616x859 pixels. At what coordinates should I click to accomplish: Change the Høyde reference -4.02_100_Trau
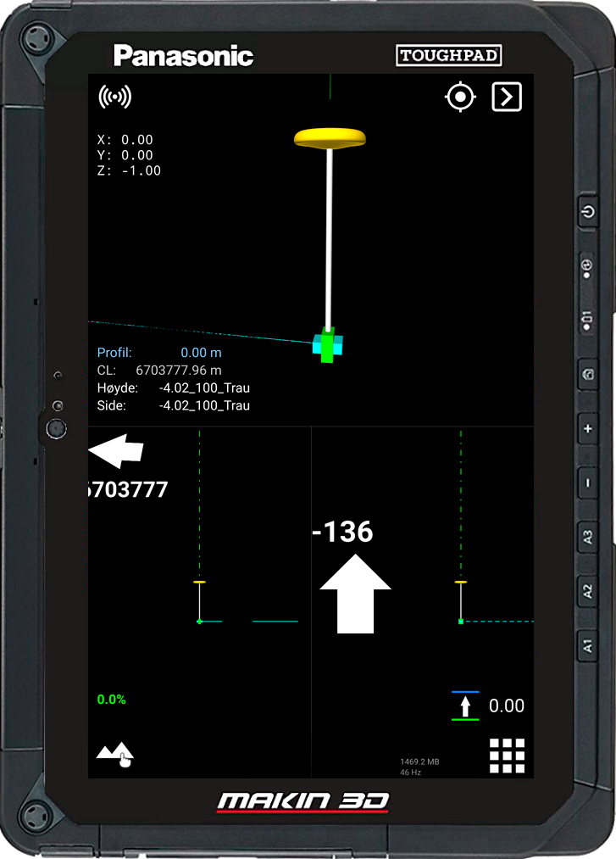[204, 388]
